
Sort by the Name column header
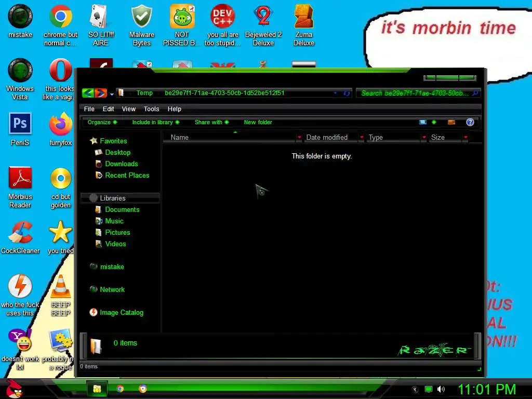click(229, 137)
